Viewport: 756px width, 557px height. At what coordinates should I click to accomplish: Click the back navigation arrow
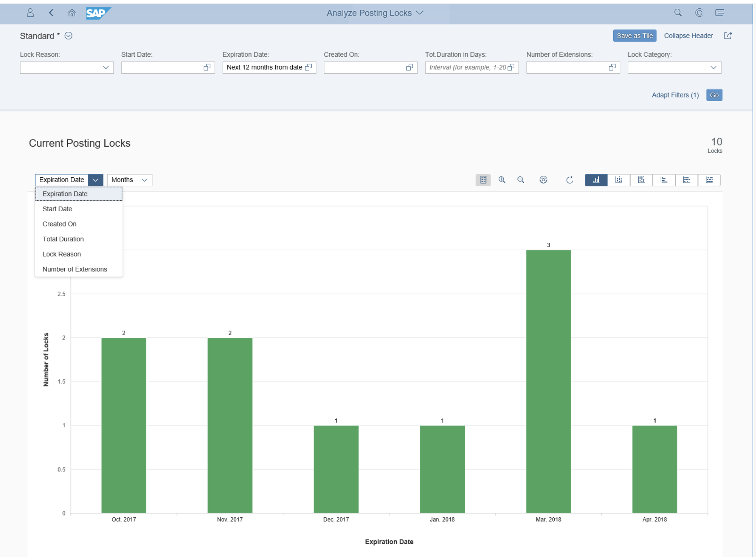pos(51,13)
